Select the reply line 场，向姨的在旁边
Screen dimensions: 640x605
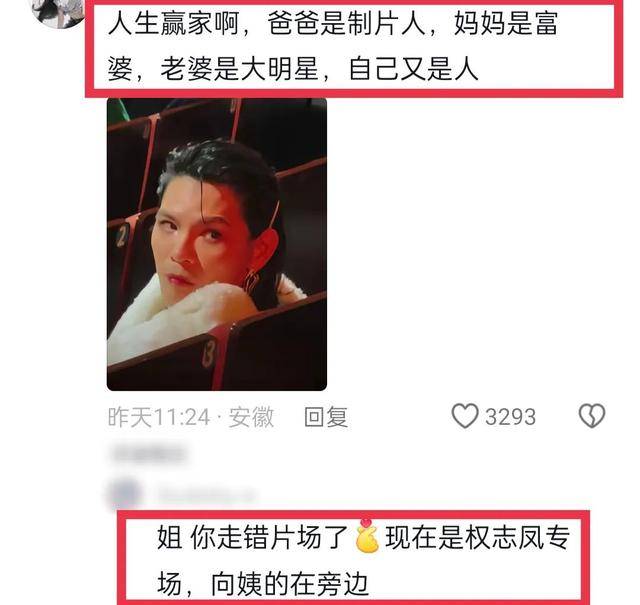[263, 584]
